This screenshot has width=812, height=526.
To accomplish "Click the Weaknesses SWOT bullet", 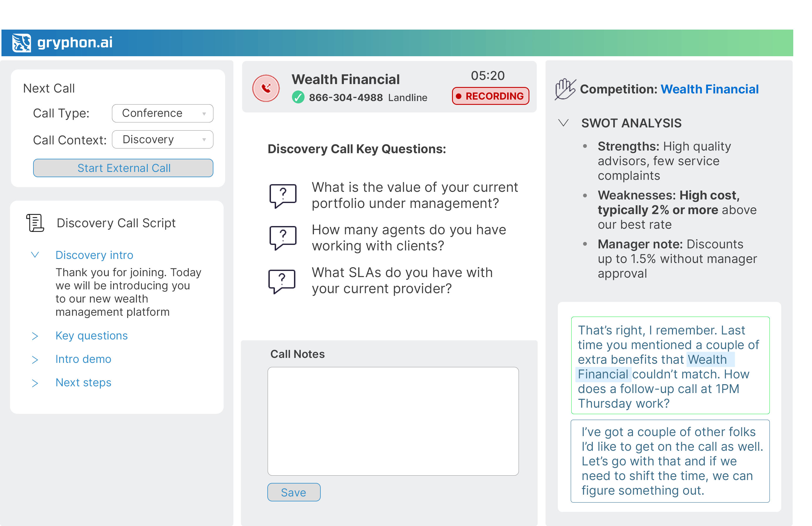I will coord(677,210).
